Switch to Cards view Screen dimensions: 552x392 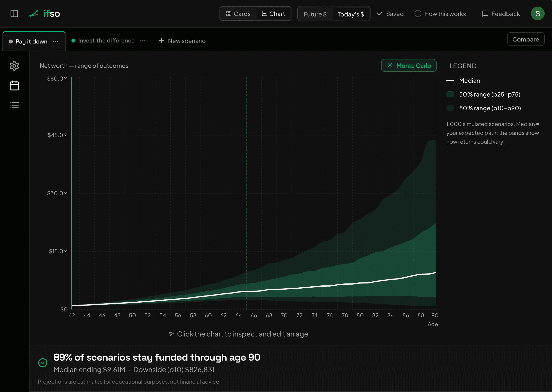(238, 14)
